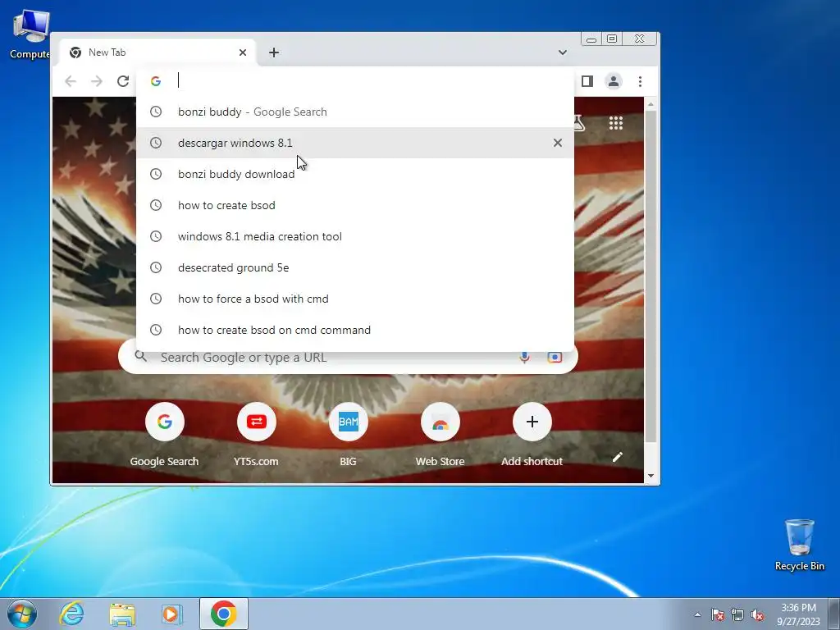Choose 'windows 8.1 media creation tool' suggestion
The height and width of the screenshot is (630, 840).
pyautogui.click(x=355, y=236)
